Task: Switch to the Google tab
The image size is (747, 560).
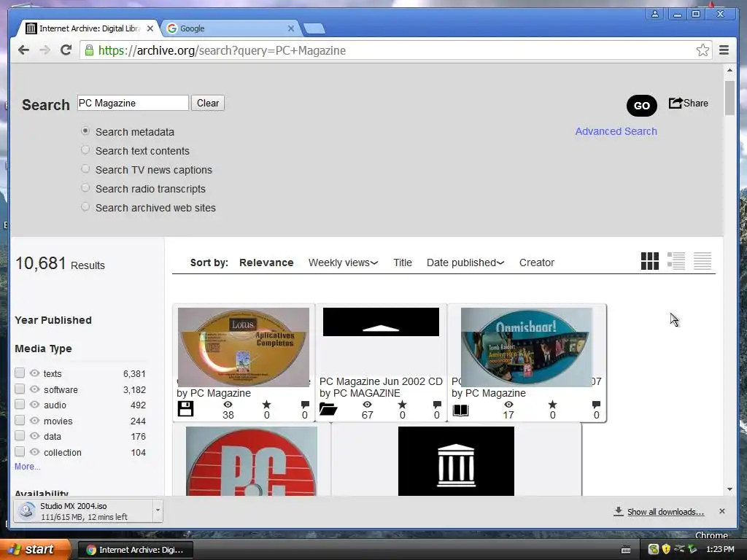Action: 231,28
